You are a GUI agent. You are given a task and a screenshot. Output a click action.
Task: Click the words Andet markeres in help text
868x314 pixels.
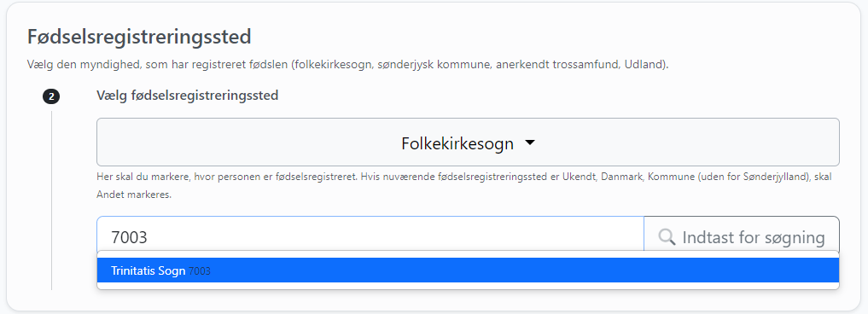[133, 195]
